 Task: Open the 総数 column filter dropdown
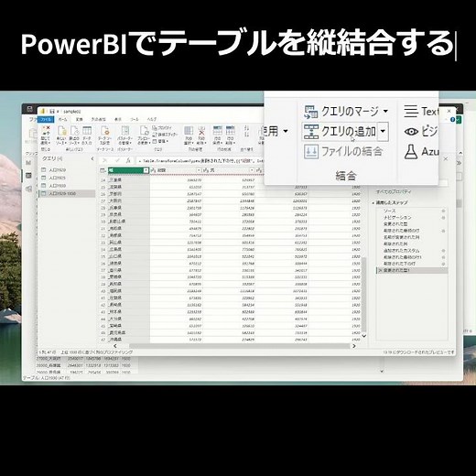coord(199,170)
